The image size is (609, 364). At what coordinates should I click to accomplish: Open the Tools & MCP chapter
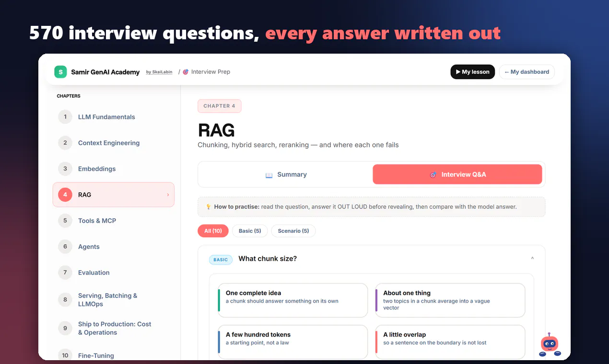point(114,221)
